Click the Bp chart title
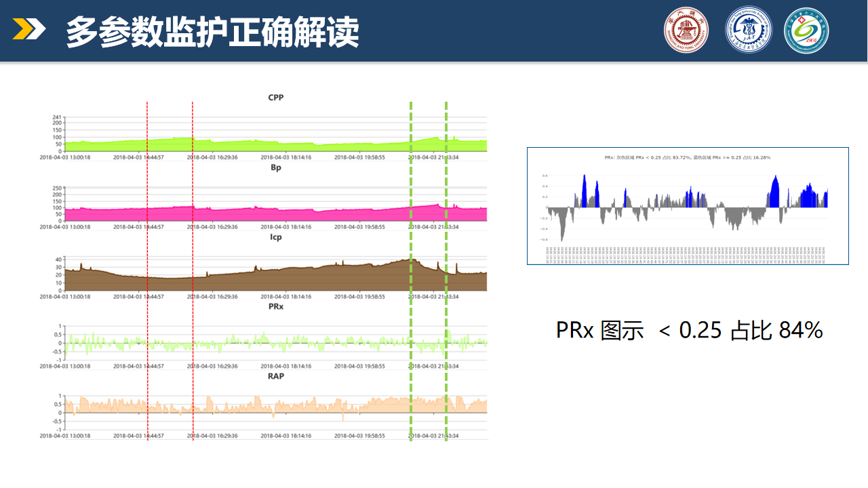Image resolution: width=868 pixels, height=488 pixels. click(276, 167)
